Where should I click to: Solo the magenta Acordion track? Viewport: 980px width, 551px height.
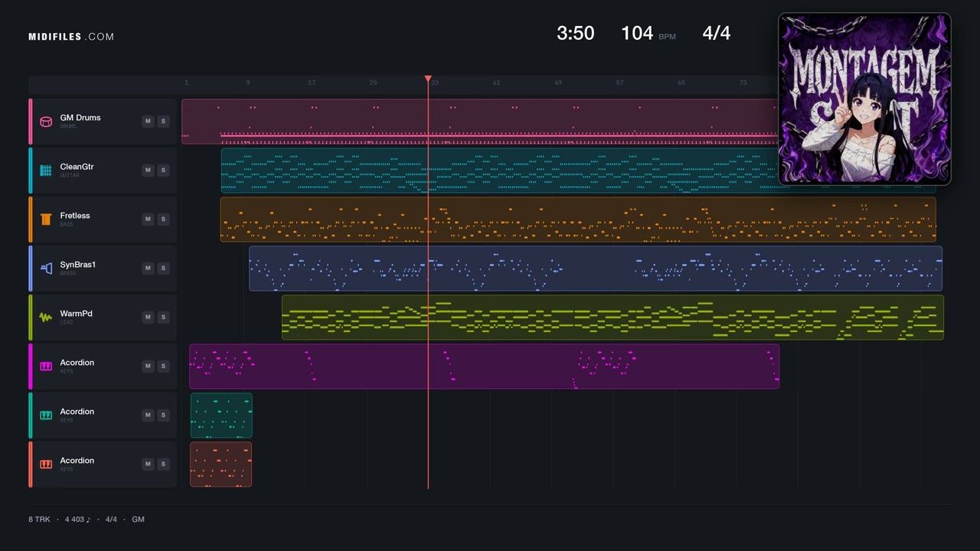[163, 366]
